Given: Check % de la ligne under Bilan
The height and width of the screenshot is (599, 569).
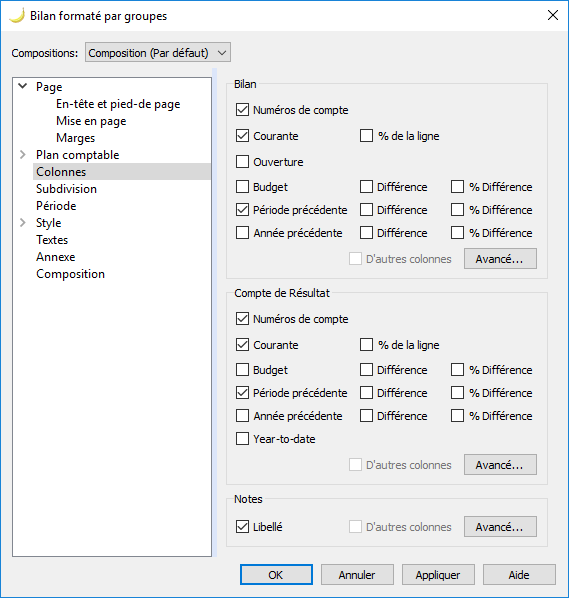Looking at the screenshot, I should [366, 136].
